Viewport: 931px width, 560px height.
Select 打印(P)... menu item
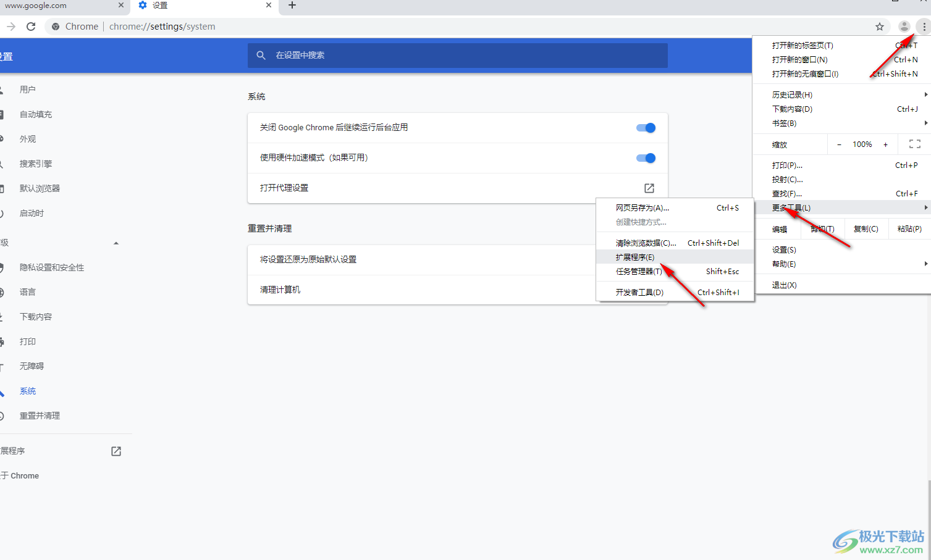841,165
